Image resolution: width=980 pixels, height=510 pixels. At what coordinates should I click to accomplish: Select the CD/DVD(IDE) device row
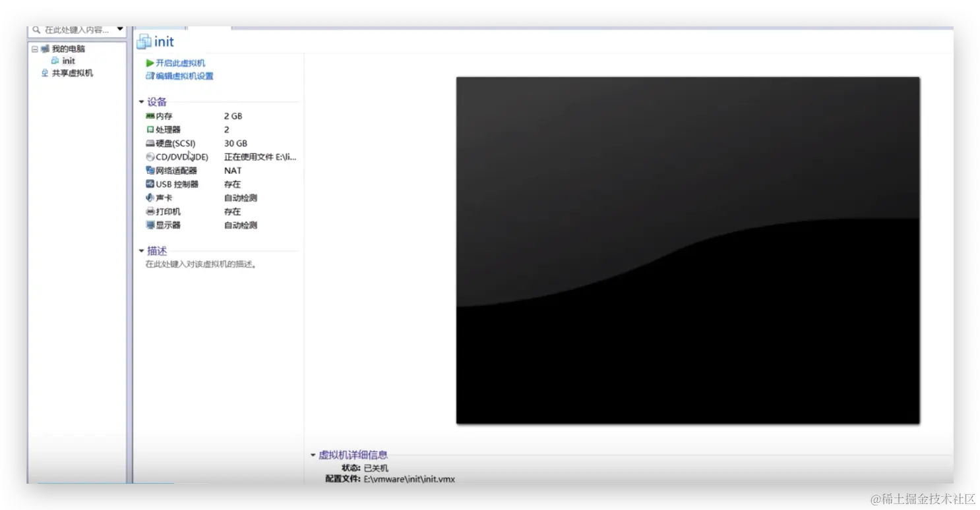pyautogui.click(x=222, y=157)
